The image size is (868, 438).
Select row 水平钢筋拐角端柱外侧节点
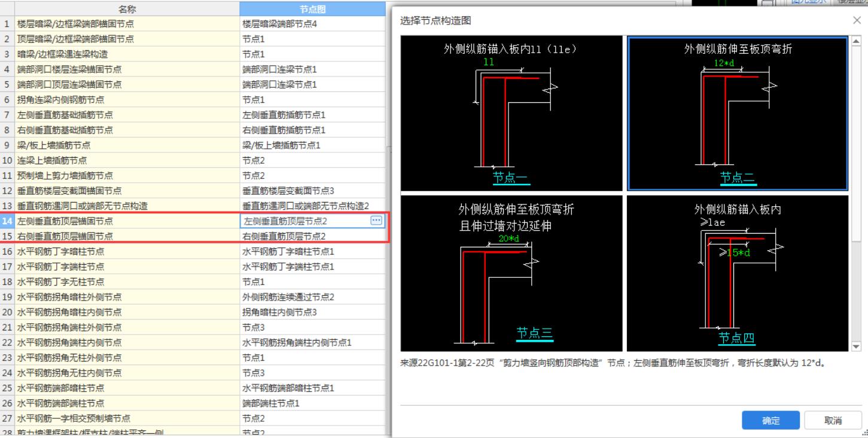[x=127, y=327]
